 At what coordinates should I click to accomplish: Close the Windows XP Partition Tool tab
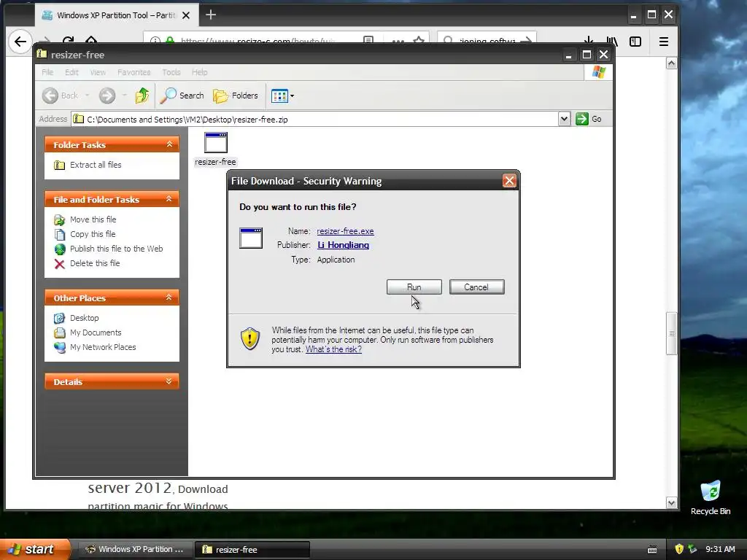(186, 15)
